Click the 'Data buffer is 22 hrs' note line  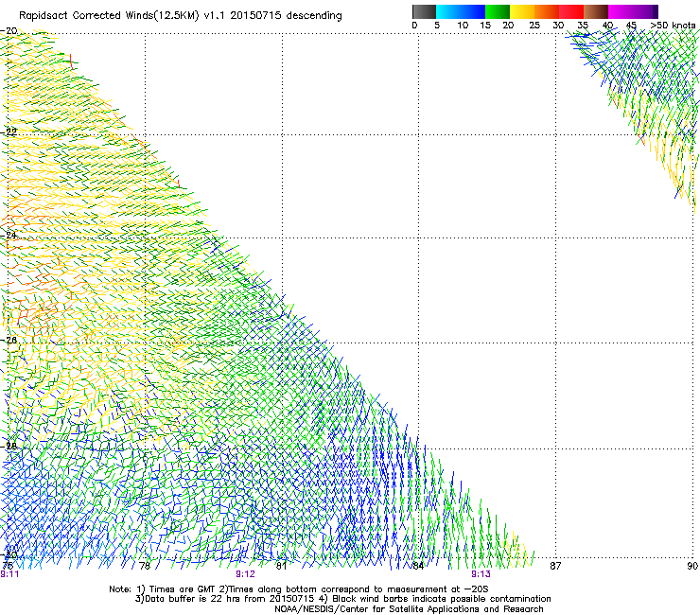pyautogui.click(x=342, y=599)
